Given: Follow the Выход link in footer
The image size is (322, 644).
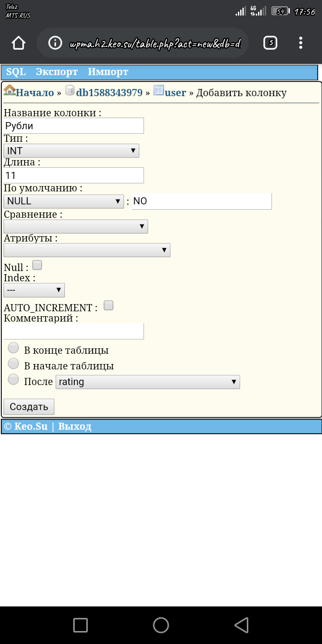Looking at the screenshot, I should click(75, 427).
